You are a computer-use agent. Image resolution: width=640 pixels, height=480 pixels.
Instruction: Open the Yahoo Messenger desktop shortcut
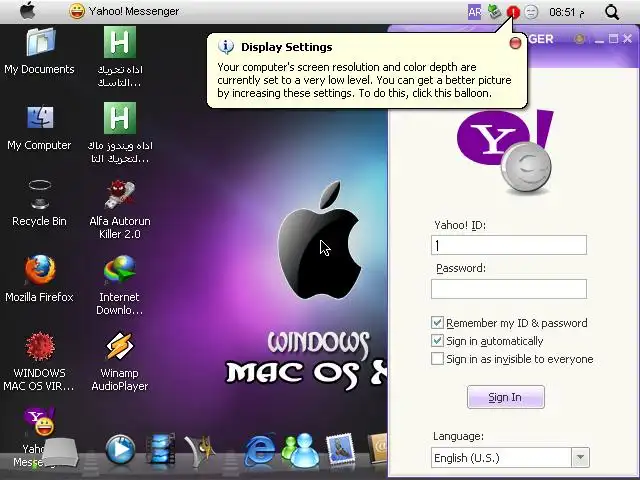tap(39, 437)
